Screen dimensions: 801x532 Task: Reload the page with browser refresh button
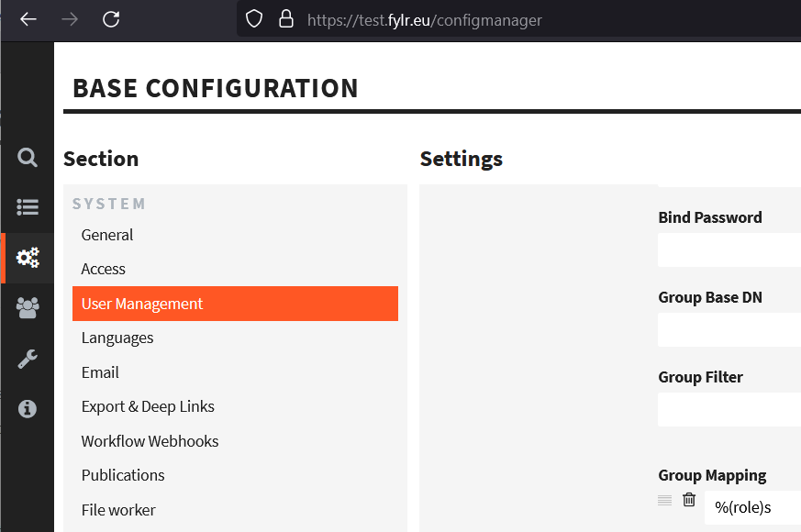(x=111, y=19)
